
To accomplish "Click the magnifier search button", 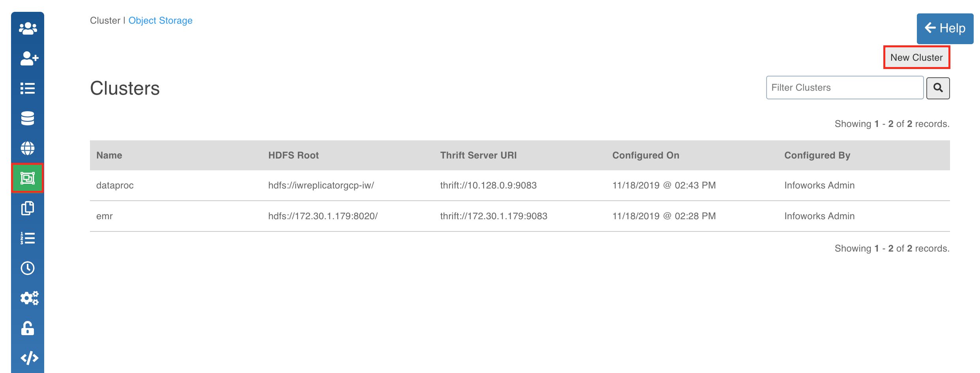I will point(938,88).
